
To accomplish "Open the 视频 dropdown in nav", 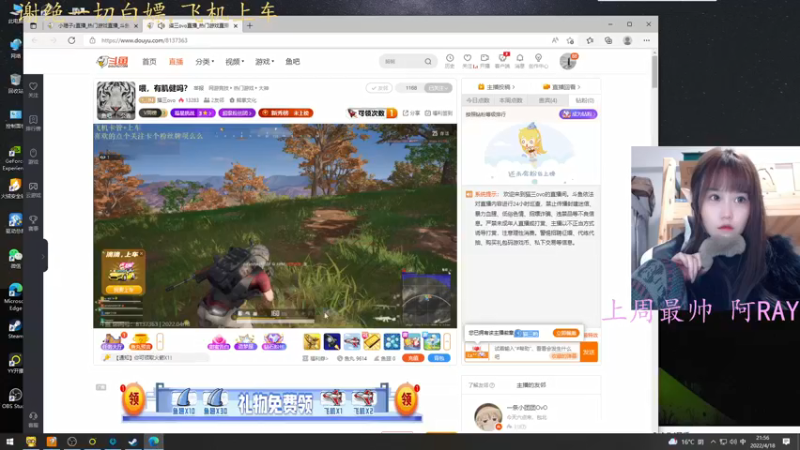I will (x=235, y=62).
